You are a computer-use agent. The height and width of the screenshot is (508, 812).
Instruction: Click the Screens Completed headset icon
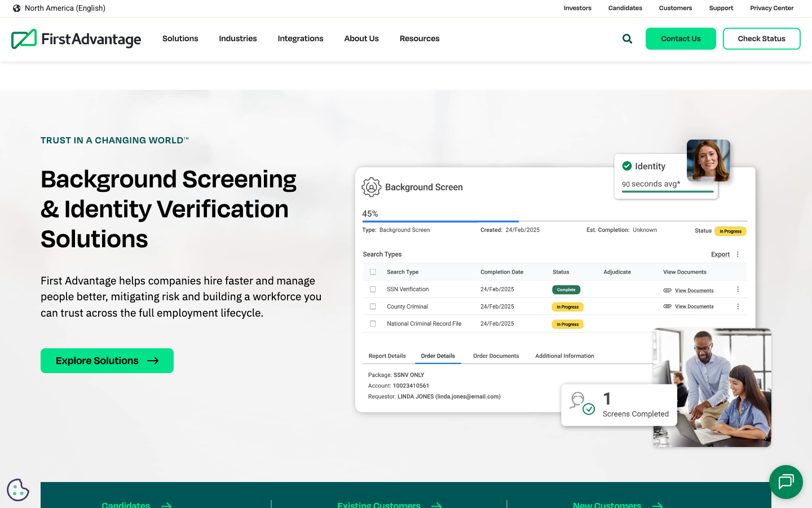[582, 404]
